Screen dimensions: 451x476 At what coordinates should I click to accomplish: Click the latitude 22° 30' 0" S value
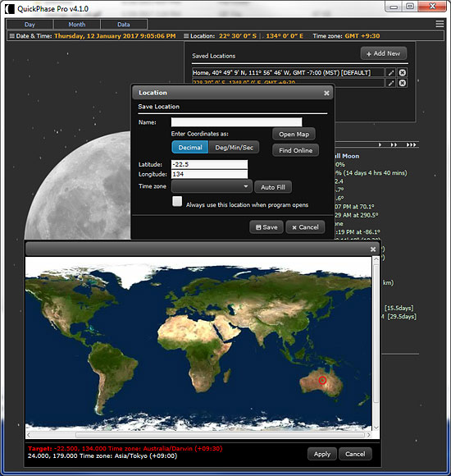pyautogui.click(x=238, y=36)
